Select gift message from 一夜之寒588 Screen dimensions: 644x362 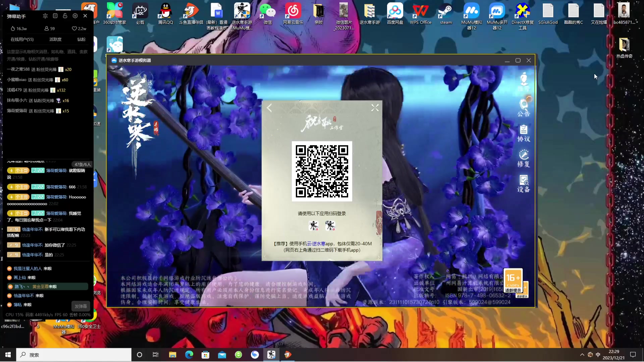39,69
